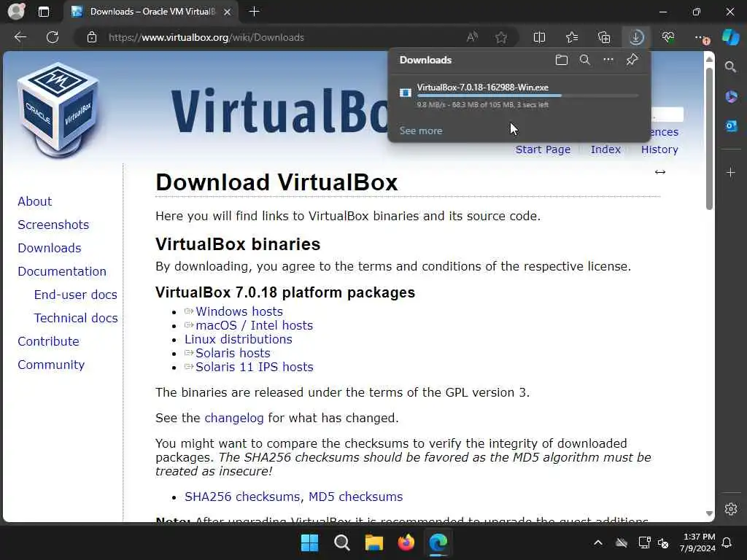The image size is (747, 560).
Task: Open the Favorites list icon
Action: (572, 37)
